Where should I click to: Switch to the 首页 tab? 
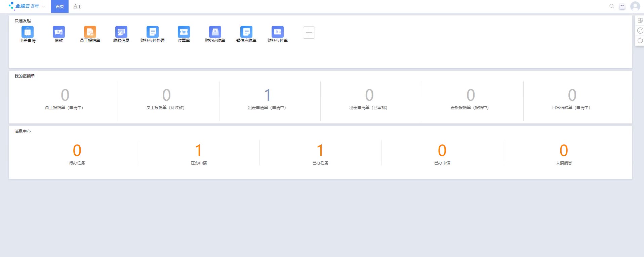click(x=60, y=6)
